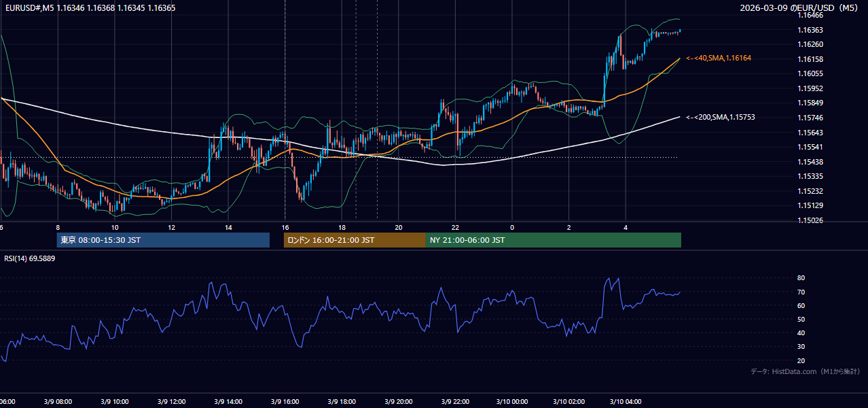Click the 3/10 02:00 date label
The image size is (868, 408).
(568, 402)
